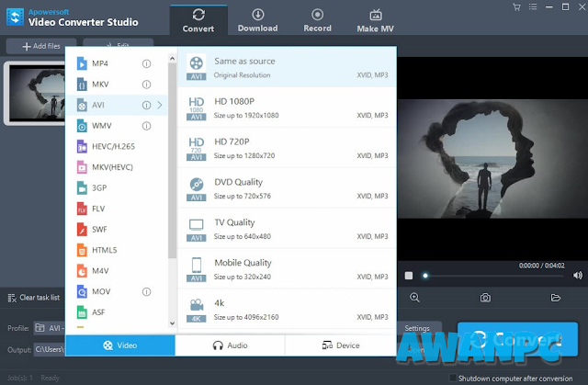Select the HD 1080P AVI preset
The height and width of the screenshot is (385, 588).
tap(287, 108)
